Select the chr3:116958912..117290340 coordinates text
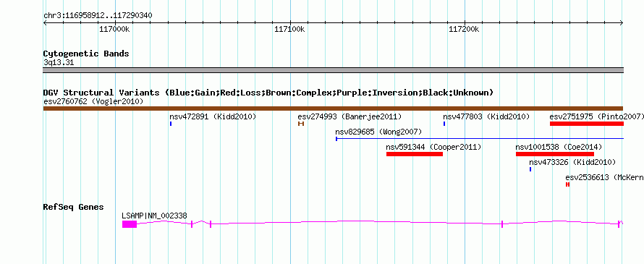The height and width of the screenshot is (264, 644). [98, 16]
